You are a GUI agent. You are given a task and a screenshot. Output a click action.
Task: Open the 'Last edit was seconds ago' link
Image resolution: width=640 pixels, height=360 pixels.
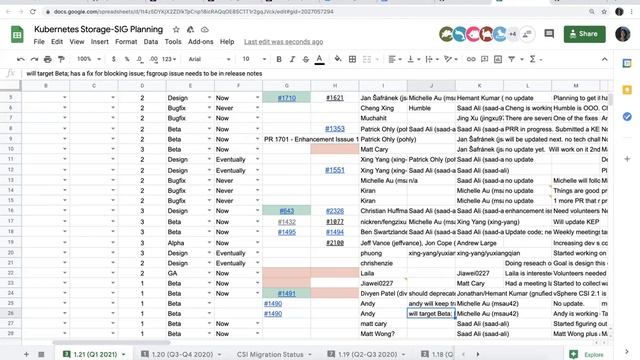(284, 42)
